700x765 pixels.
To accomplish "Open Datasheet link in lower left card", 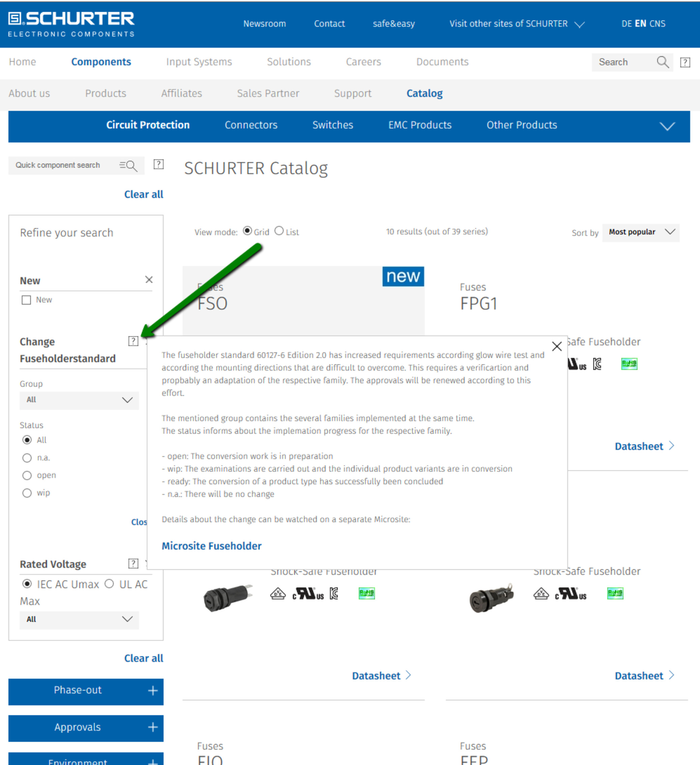I will coord(382,676).
